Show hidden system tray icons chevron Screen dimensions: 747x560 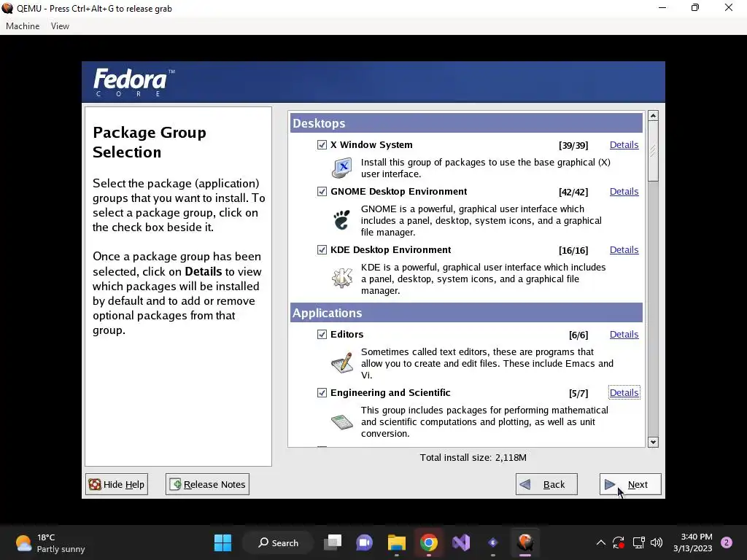pos(601,542)
